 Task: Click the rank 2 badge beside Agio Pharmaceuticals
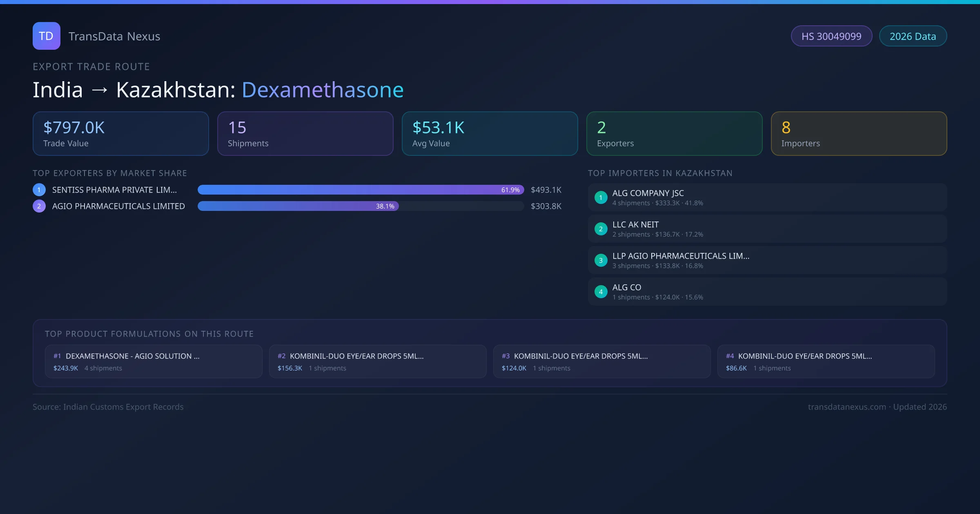(39, 206)
